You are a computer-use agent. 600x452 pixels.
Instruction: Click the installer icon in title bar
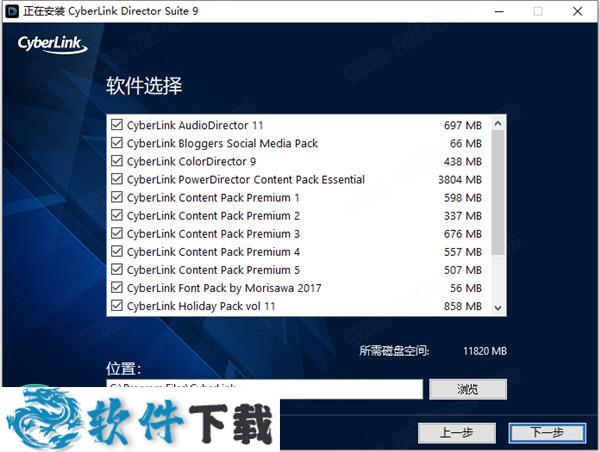tap(12, 11)
